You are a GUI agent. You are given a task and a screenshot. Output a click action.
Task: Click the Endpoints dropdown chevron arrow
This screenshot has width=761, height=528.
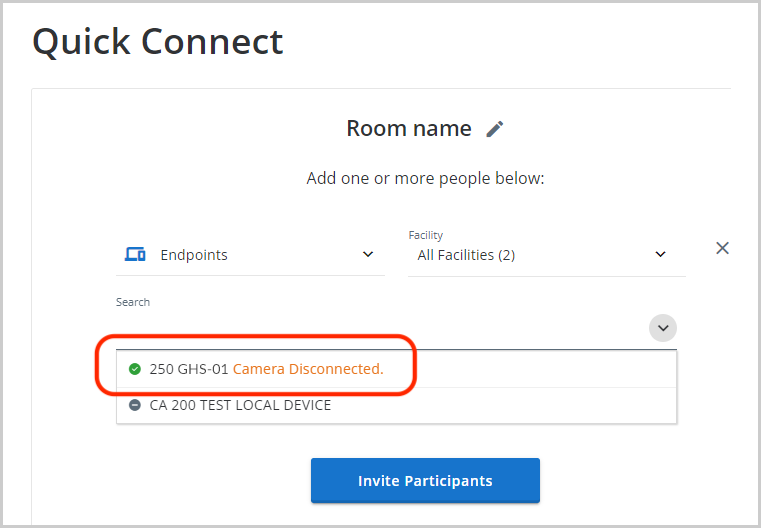pos(368,254)
